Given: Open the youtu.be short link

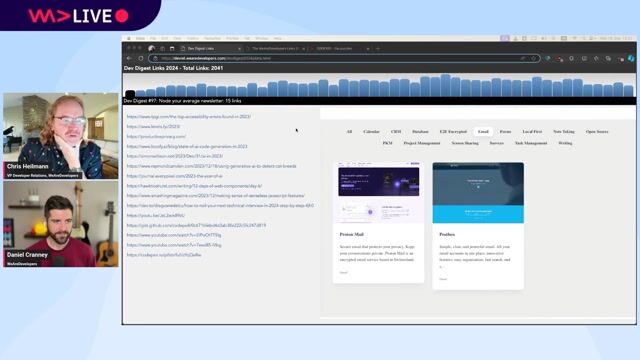Looking at the screenshot, I should [x=156, y=215].
